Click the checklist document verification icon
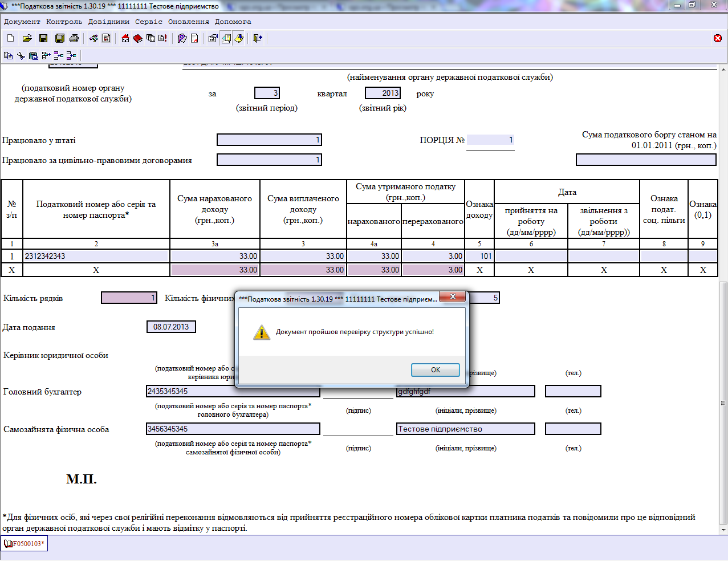728x561 pixels. click(x=107, y=38)
